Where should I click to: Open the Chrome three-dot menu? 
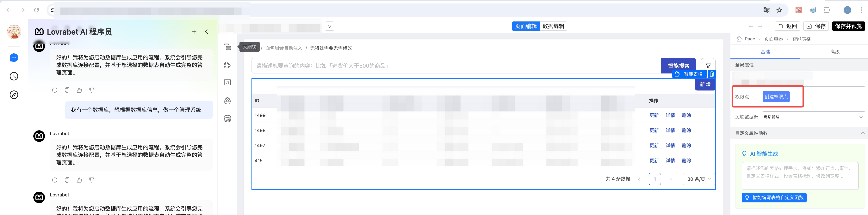coord(861,10)
